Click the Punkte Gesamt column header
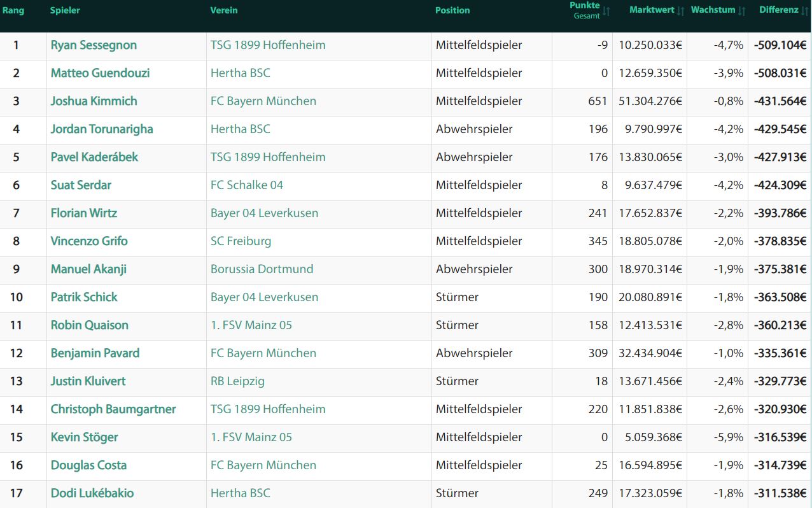This screenshot has width=812, height=508. [585, 10]
